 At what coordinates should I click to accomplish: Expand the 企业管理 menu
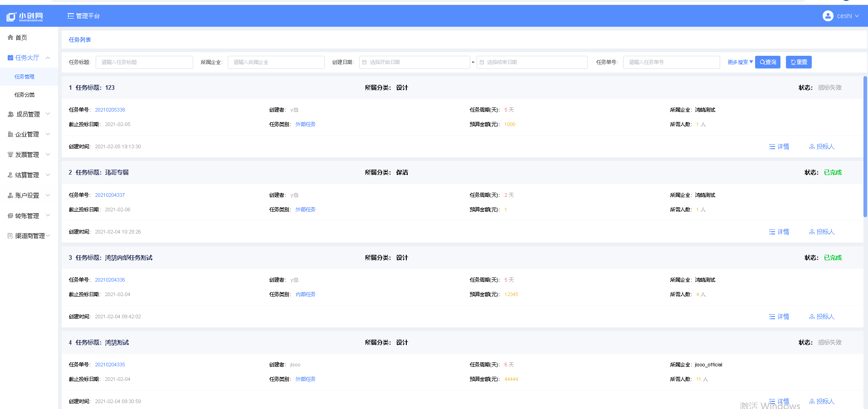point(48,134)
